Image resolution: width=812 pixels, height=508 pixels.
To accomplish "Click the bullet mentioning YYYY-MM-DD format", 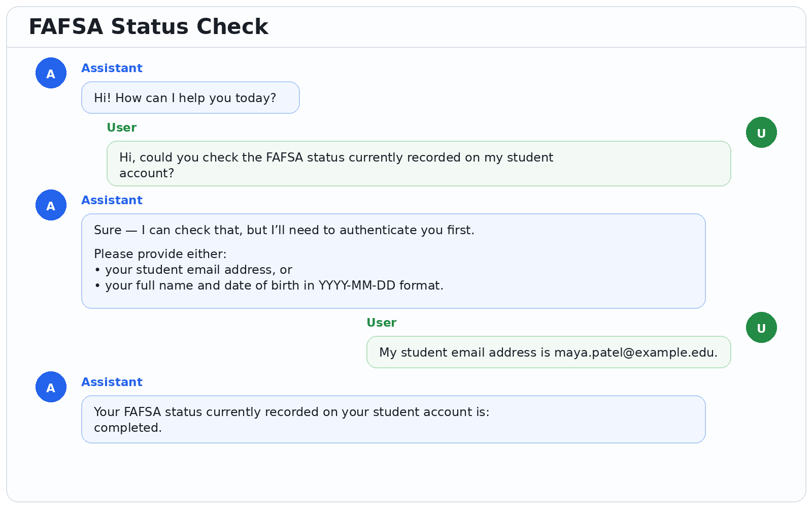I will [x=268, y=285].
